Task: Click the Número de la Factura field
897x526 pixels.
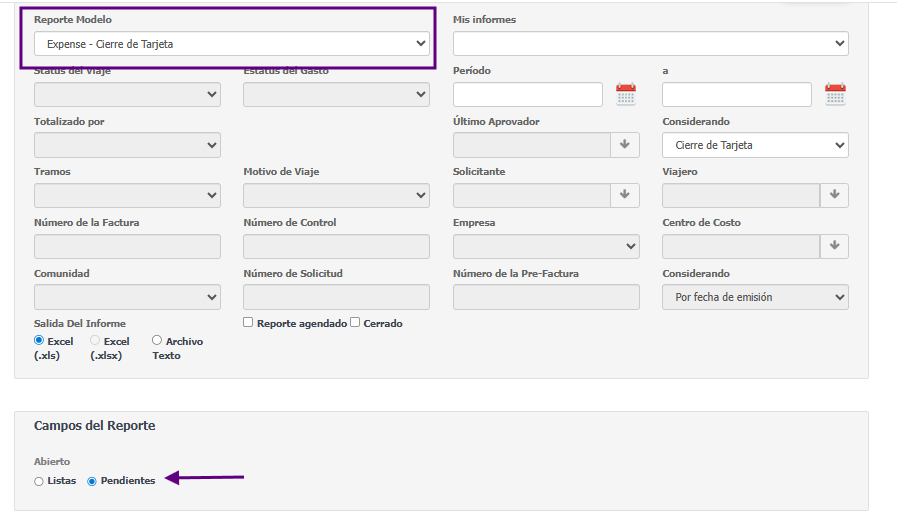Action: 127,246
